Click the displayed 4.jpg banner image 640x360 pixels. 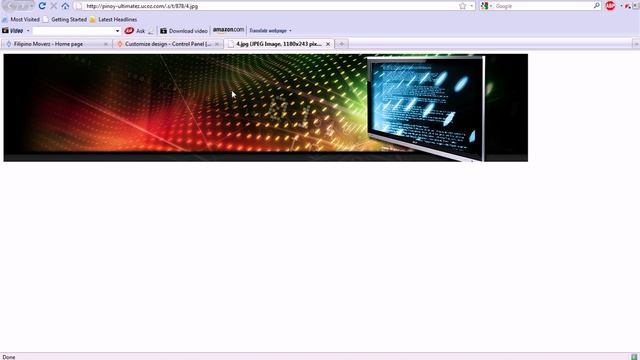click(266, 108)
